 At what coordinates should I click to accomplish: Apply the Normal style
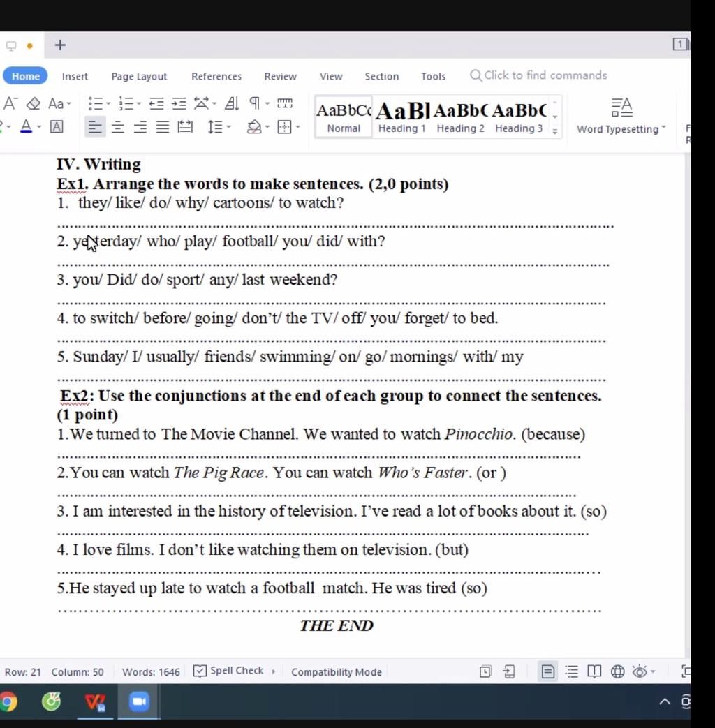pyautogui.click(x=344, y=117)
